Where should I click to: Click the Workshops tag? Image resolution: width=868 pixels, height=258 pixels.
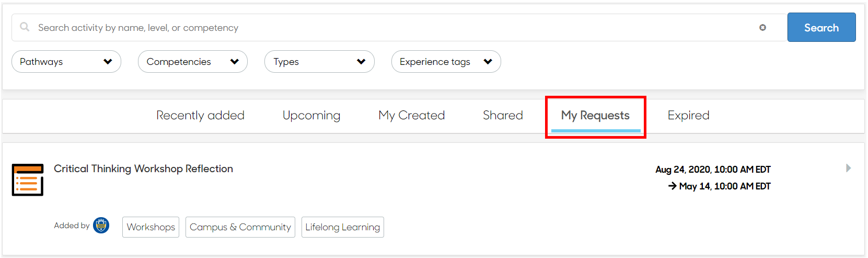tap(151, 227)
